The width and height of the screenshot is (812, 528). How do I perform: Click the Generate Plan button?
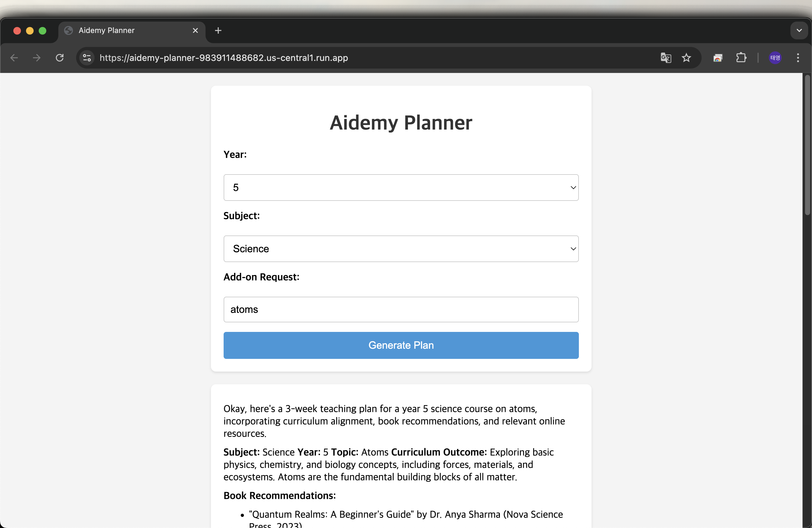pyautogui.click(x=401, y=345)
